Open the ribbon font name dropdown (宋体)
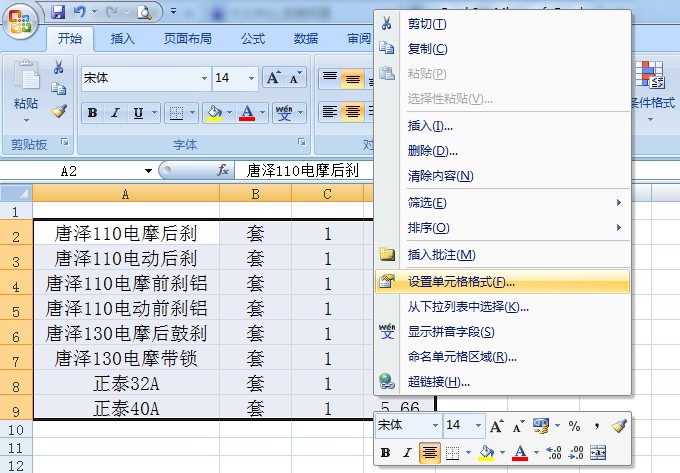Screen dimensions: 680x473 [x=204, y=78]
